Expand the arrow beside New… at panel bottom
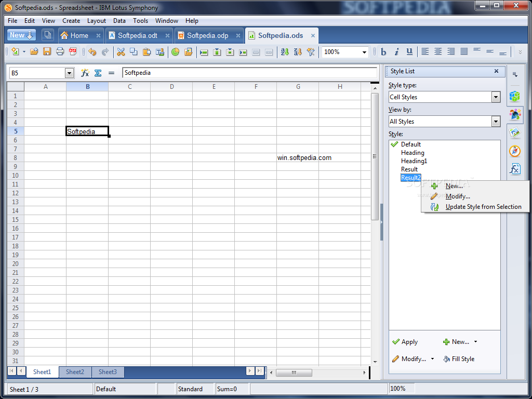Viewport: 532px width, 399px height. tap(475, 342)
